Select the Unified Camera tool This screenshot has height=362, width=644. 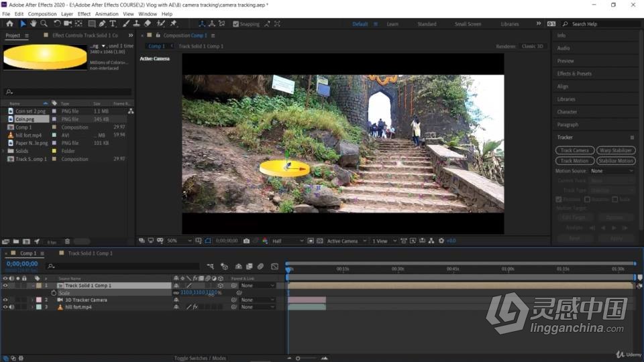pyautogui.click(x=67, y=24)
